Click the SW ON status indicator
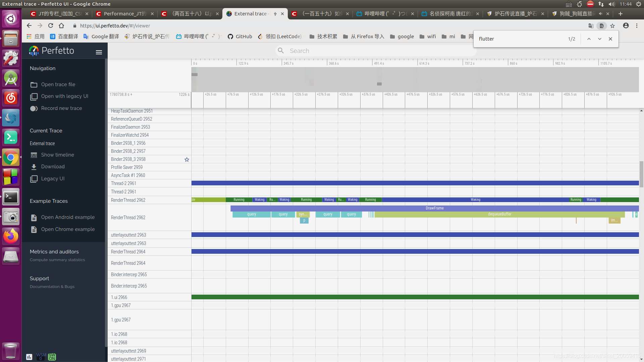Screen dimensions: 644x362 (x=52, y=357)
